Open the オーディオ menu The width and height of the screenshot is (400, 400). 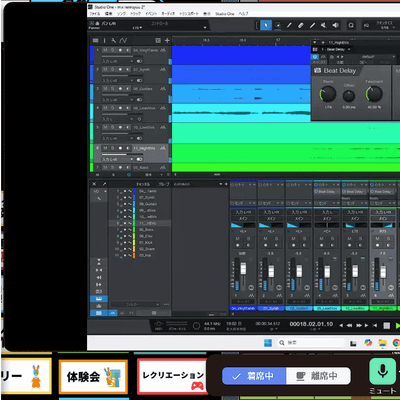coord(168,14)
